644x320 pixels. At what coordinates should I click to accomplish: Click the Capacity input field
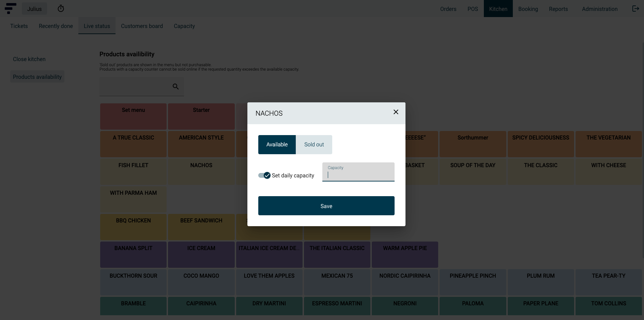358,175
